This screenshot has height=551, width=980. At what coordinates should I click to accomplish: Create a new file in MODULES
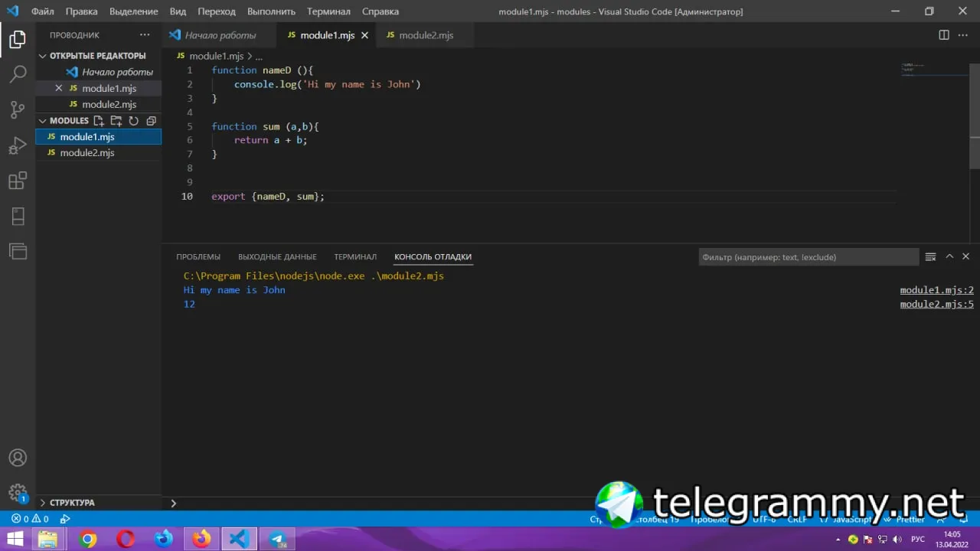(x=99, y=121)
